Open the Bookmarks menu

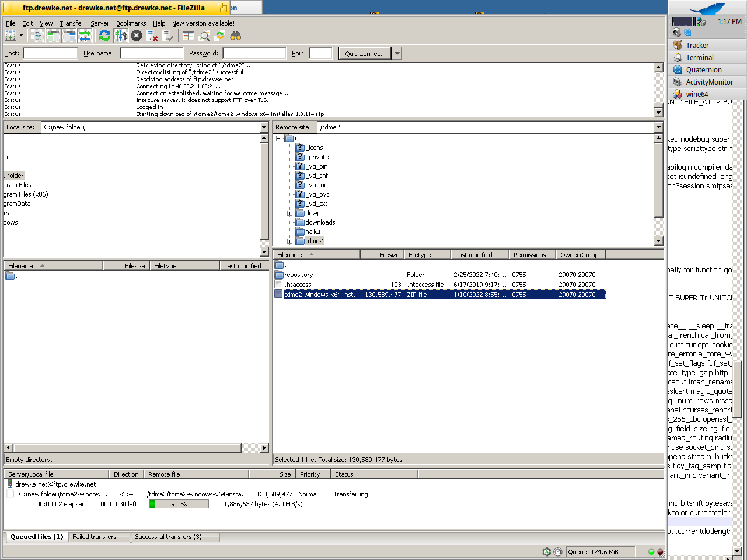point(131,23)
